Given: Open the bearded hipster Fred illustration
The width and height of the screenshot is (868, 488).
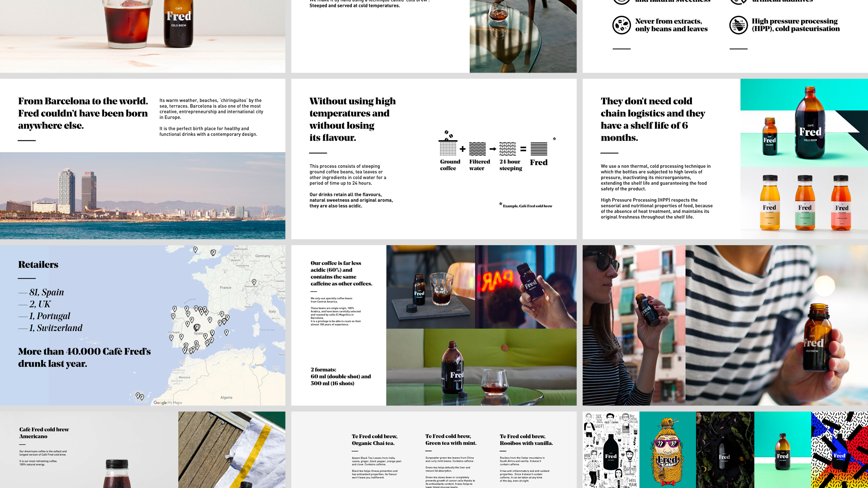Looking at the screenshot, I should point(667,450).
